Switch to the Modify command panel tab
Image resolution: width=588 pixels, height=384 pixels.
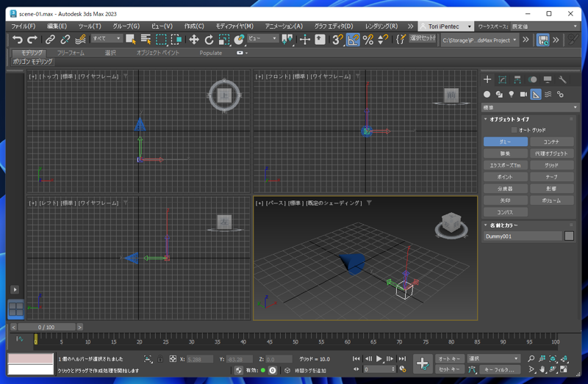(502, 79)
